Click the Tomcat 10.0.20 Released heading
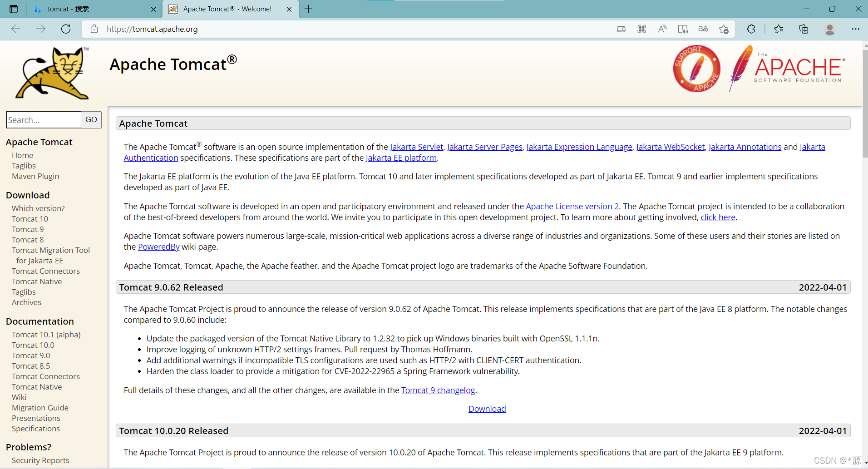The image size is (868, 469). (174, 431)
